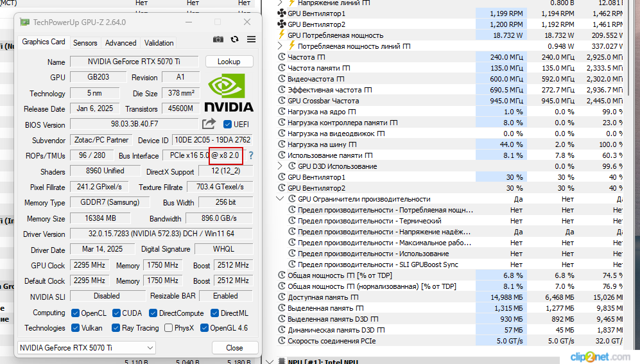Take a GPU-Z screenshot with camera icon
Screen dimensions: 640x364
pyautogui.click(x=218, y=39)
